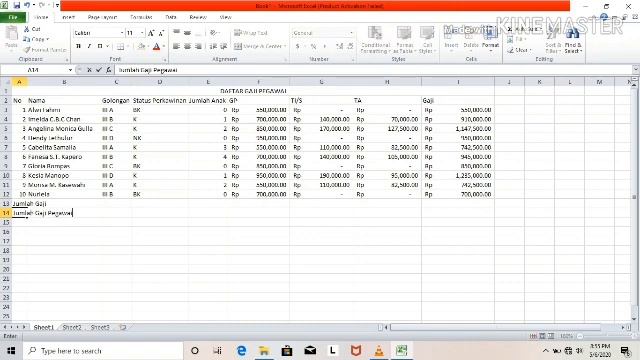Open File Explorer from taskbar
Viewport: 640px width, 360px height.
point(264,351)
